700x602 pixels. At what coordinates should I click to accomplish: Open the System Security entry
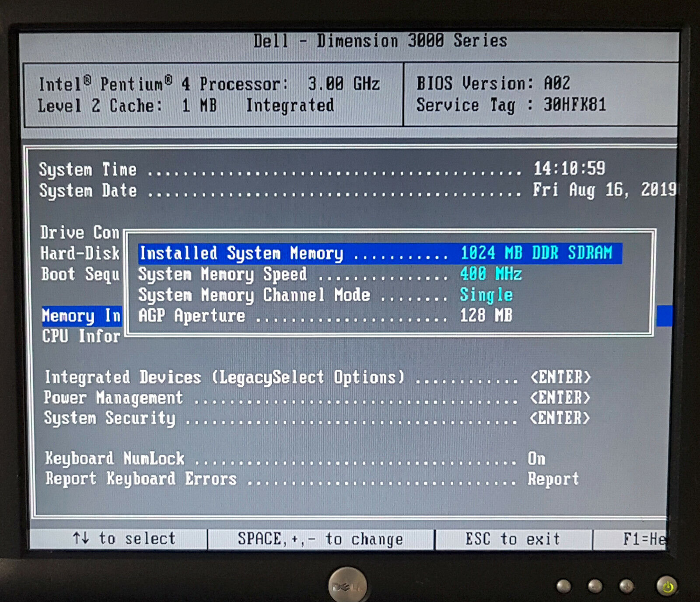pyautogui.click(x=109, y=419)
